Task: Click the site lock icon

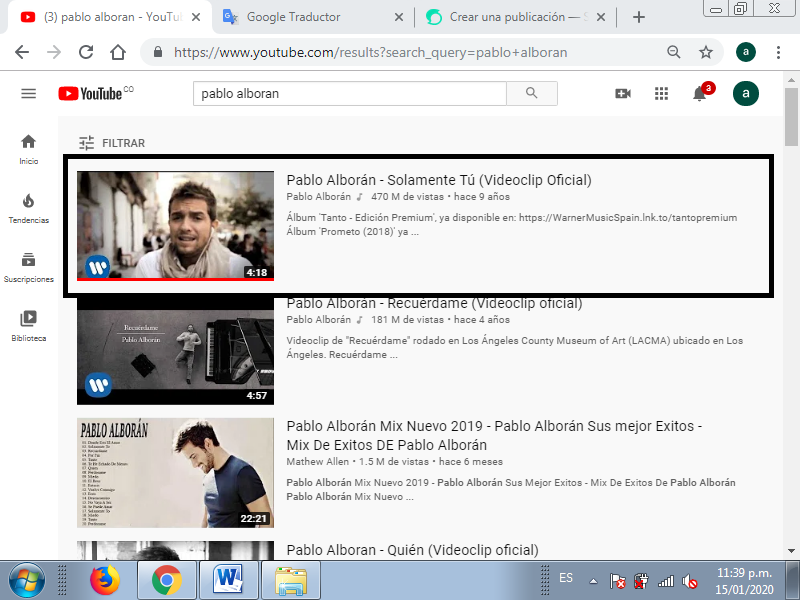Action: pyautogui.click(x=158, y=52)
